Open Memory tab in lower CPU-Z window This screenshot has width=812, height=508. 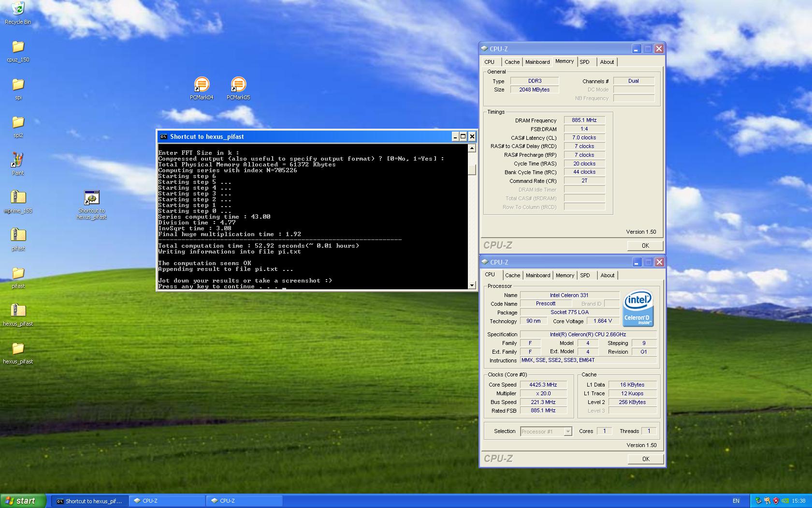click(x=565, y=275)
